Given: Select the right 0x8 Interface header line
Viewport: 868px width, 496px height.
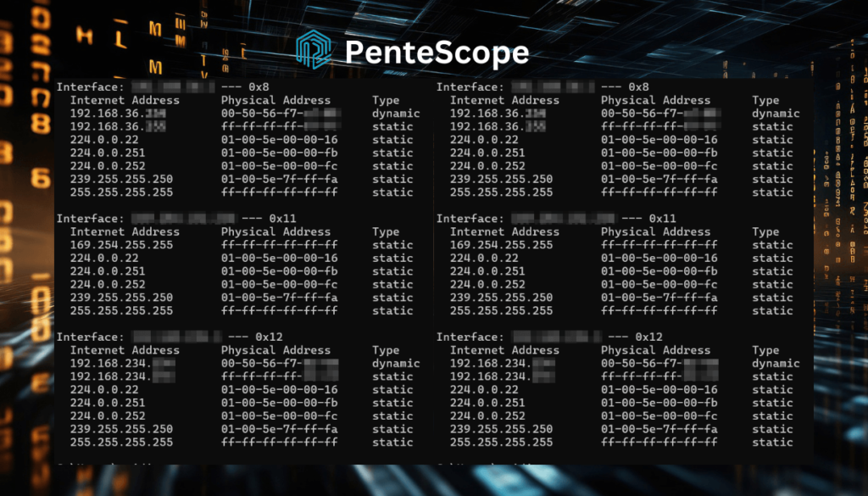Looking at the screenshot, I should (x=542, y=87).
